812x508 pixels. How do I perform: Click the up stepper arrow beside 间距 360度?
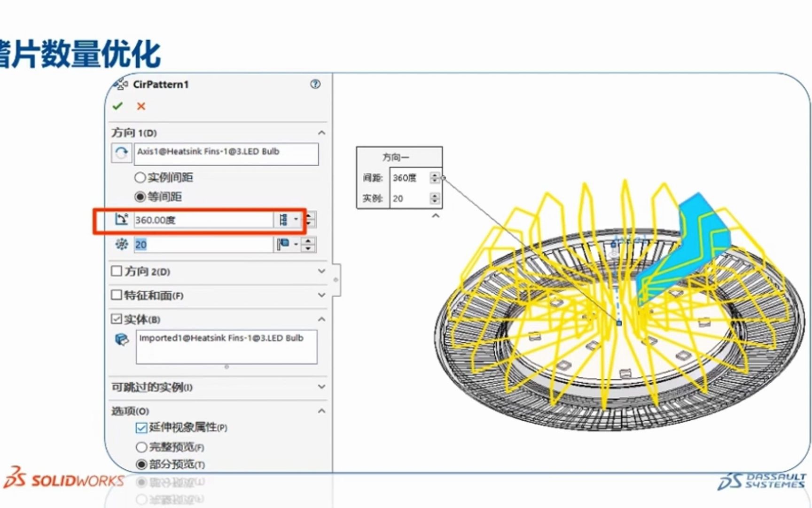coord(436,175)
